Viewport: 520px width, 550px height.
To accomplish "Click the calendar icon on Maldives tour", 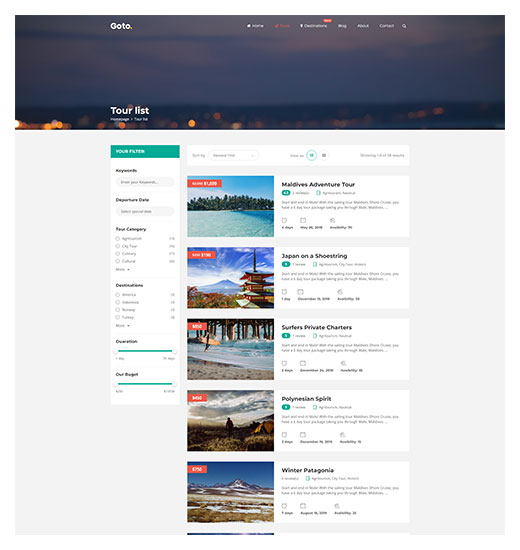I will coord(303,220).
